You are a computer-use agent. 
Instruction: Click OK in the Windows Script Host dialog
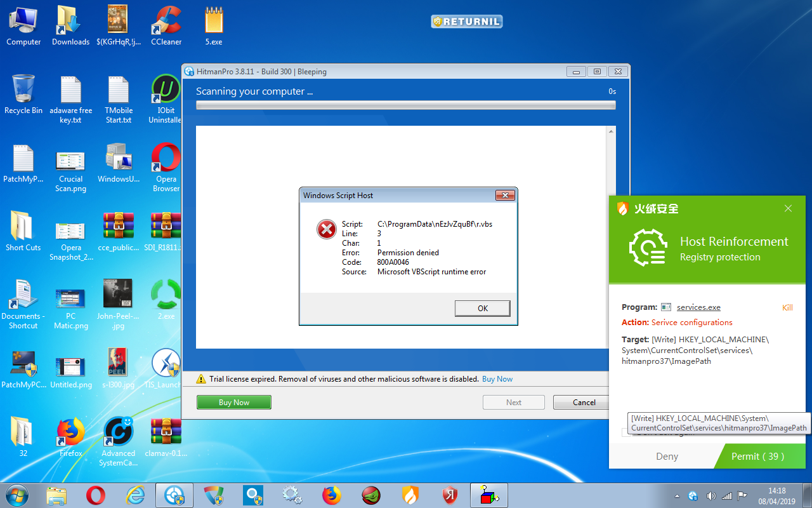[483, 308]
